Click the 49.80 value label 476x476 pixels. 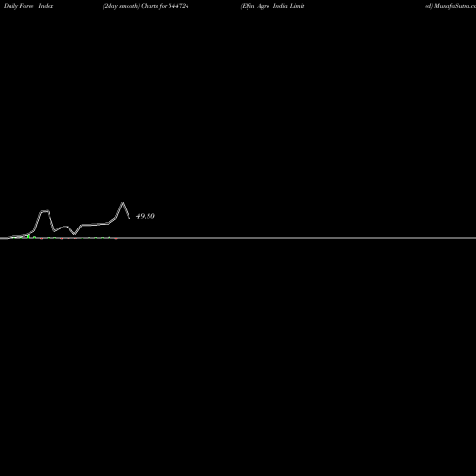pos(146,216)
